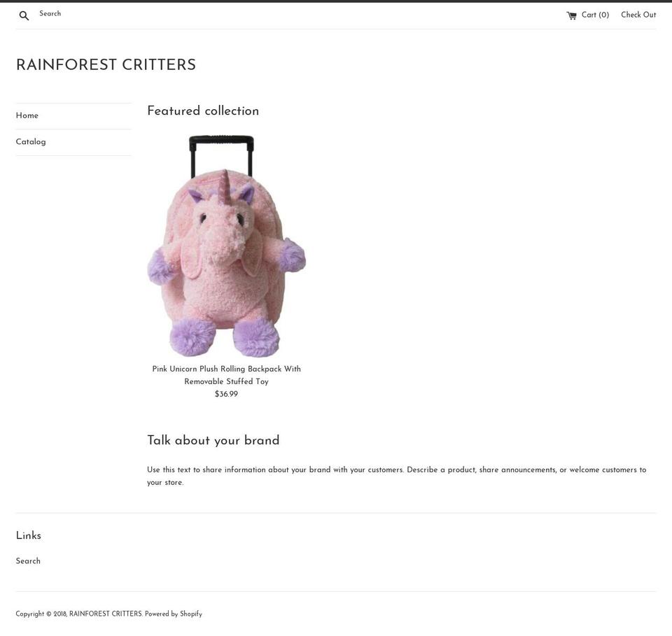This screenshot has width=672, height=636.
Task: Click the Links footer heading
Action: pos(29,535)
